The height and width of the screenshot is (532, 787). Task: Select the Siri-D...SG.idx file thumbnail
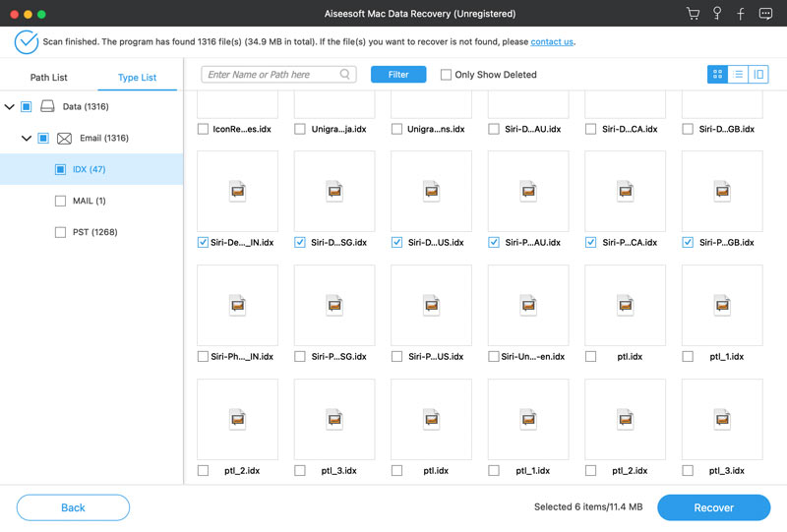(334, 191)
